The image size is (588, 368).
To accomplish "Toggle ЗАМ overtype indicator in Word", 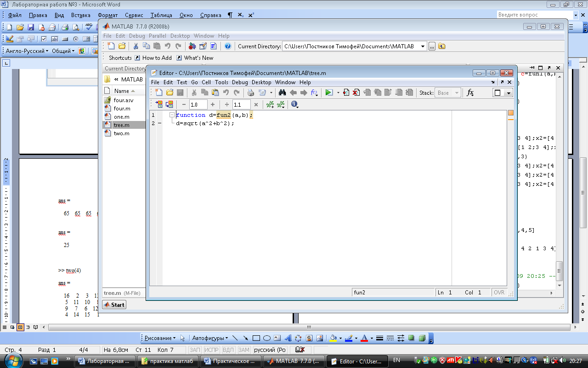I will (x=244, y=350).
